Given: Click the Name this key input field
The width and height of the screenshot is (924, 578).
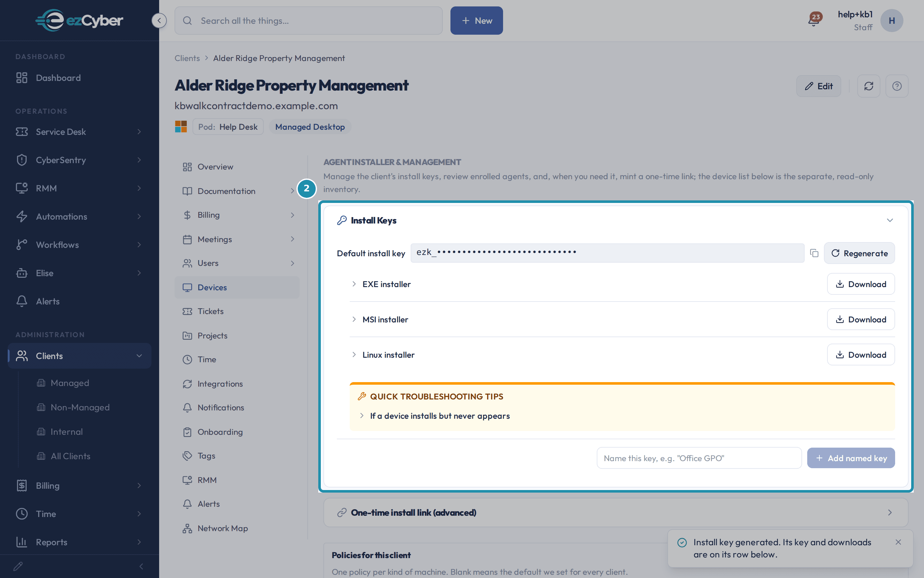Looking at the screenshot, I should pos(699,458).
